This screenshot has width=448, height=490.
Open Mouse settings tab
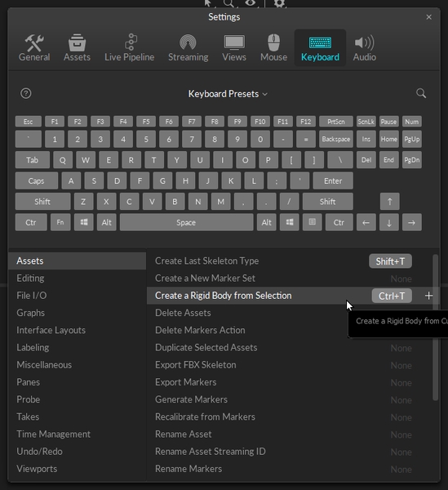click(274, 48)
